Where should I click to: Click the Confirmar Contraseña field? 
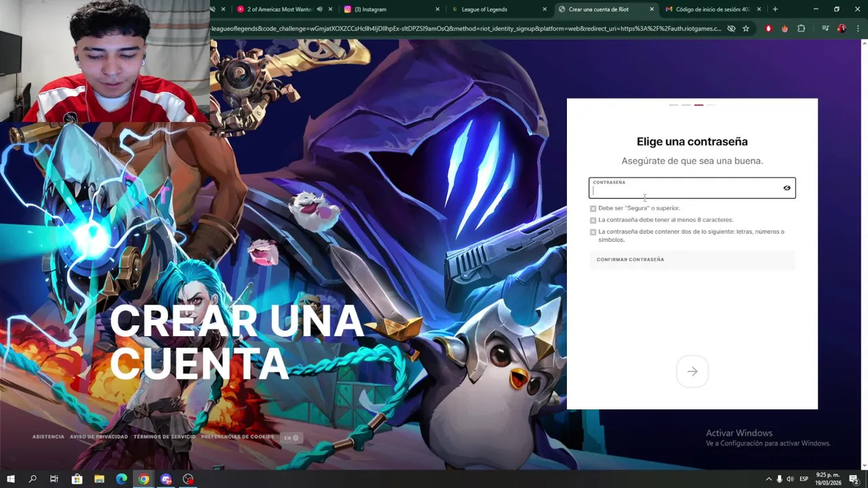692,260
